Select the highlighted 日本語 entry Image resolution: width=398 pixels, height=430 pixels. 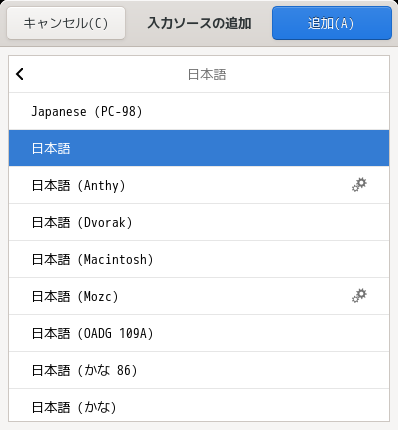coord(199,148)
